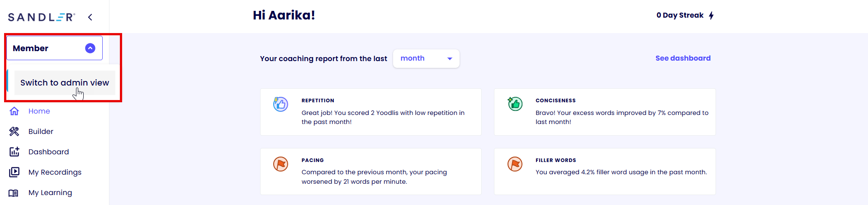This screenshot has height=205, width=868.
Task: Go to Dashboard in the sidebar
Action: pos(48,152)
